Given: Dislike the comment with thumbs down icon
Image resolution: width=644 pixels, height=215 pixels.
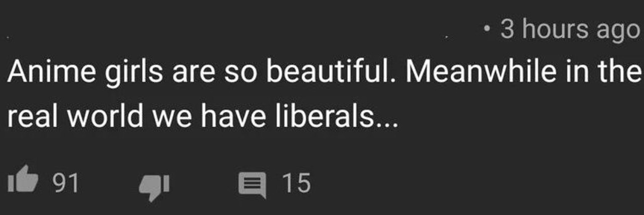Looking at the screenshot, I should tap(154, 186).
